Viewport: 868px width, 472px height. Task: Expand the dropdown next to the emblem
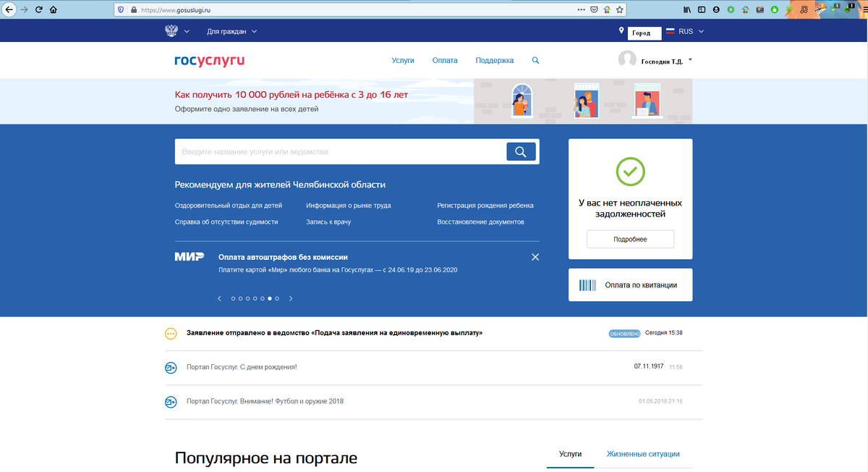187,32
